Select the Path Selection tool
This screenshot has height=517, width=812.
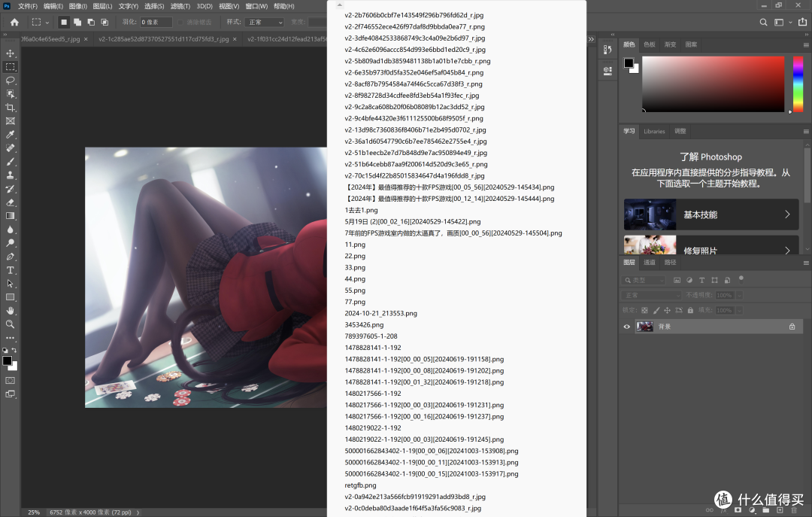coord(11,284)
